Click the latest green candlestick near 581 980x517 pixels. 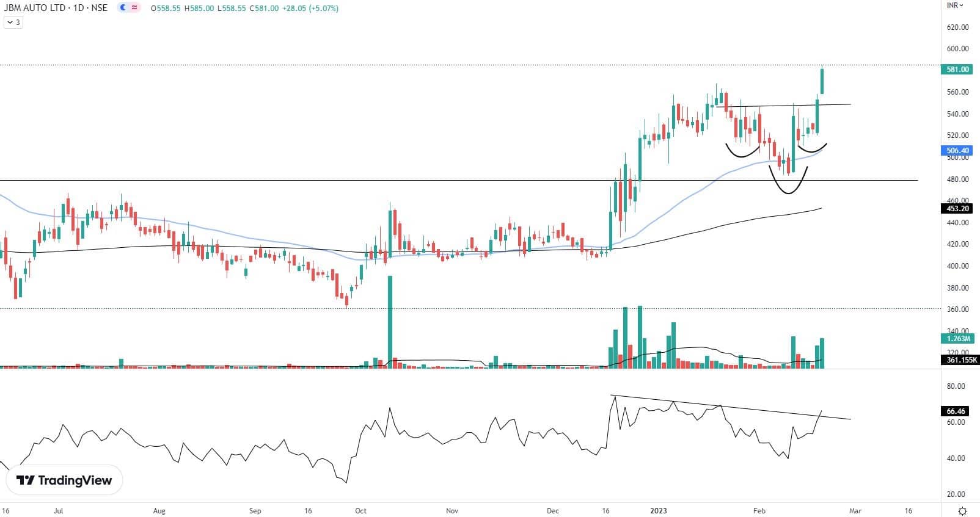pos(822,81)
